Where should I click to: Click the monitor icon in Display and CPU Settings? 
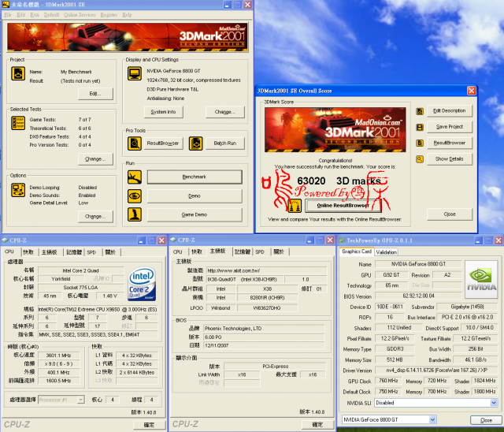(135, 73)
